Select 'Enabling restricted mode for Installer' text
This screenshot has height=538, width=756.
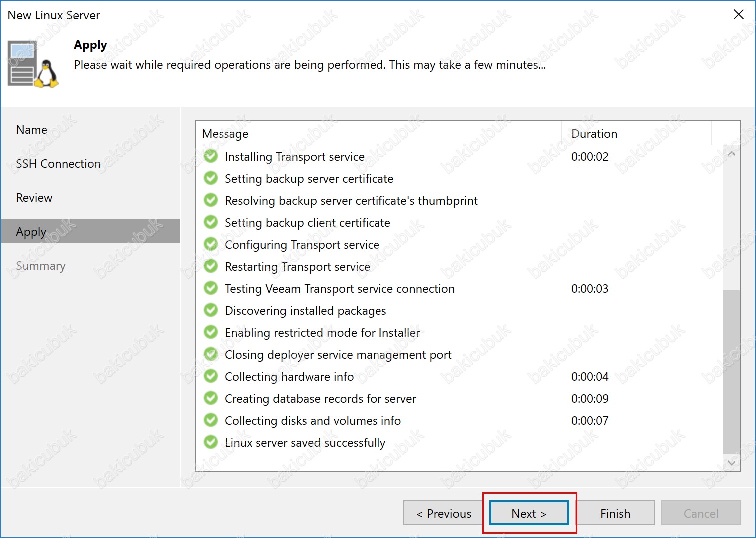[323, 333]
